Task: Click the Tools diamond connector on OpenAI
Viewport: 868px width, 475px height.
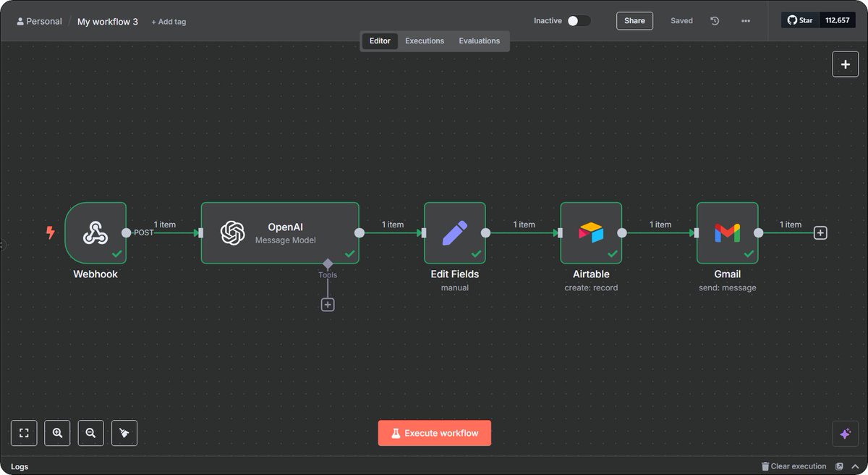Action: 328,264
